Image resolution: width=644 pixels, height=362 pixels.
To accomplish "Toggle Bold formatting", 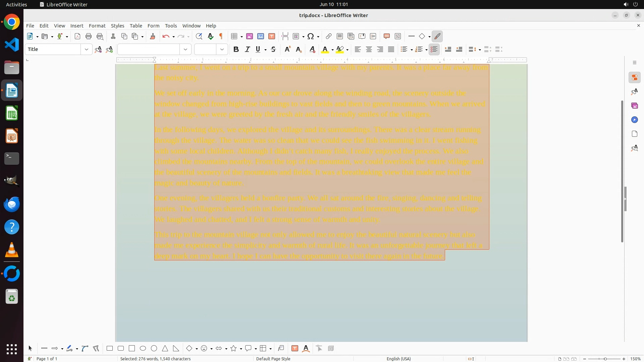I will (x=236, y=50).
